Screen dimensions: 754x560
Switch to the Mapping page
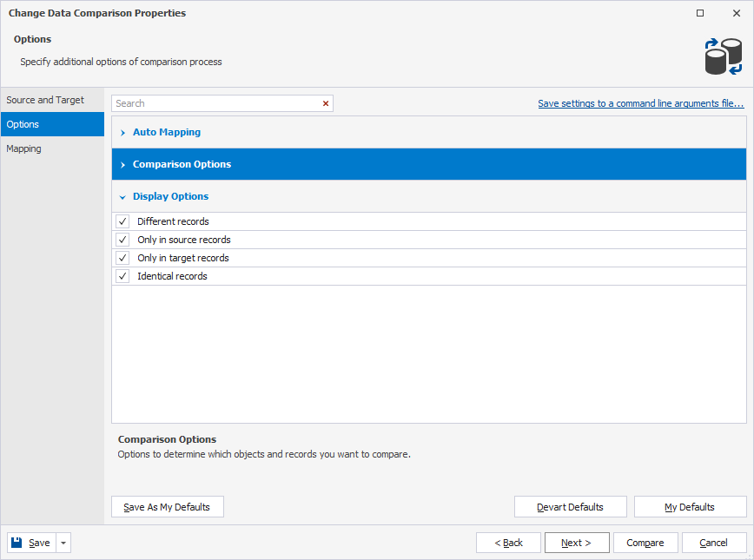pos(23,148)
